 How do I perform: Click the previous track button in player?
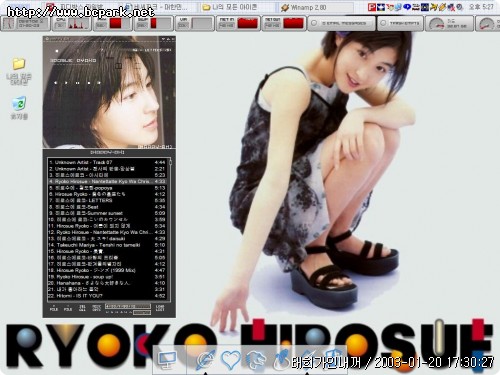56,83
